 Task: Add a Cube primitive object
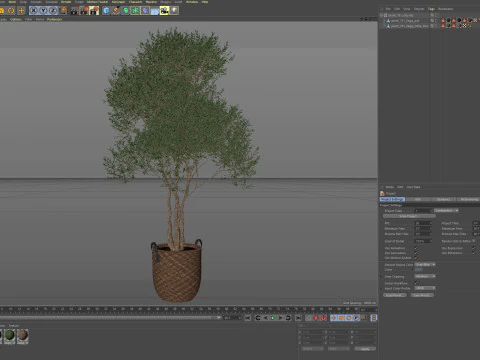[x=106, y=11]
